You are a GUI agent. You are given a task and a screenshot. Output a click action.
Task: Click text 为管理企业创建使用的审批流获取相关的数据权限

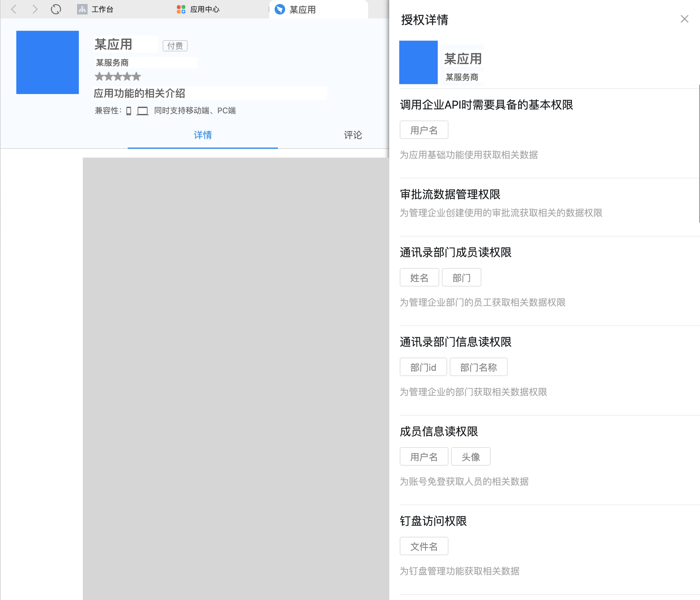(x=501, y=213)
